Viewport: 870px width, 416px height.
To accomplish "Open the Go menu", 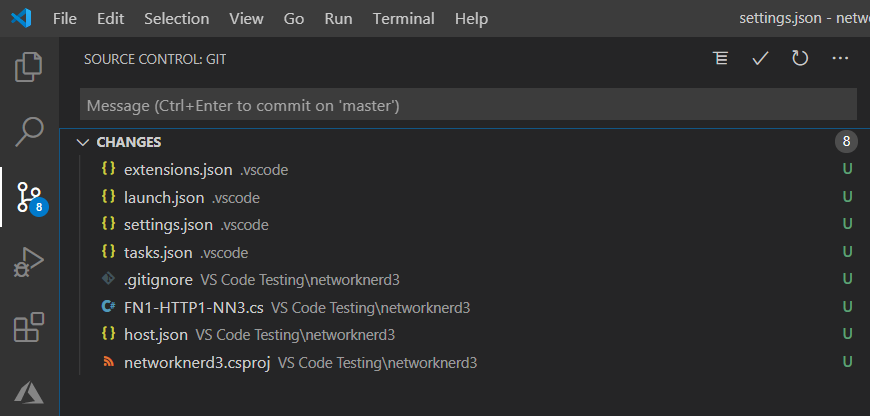I will (x=294, y=18).
